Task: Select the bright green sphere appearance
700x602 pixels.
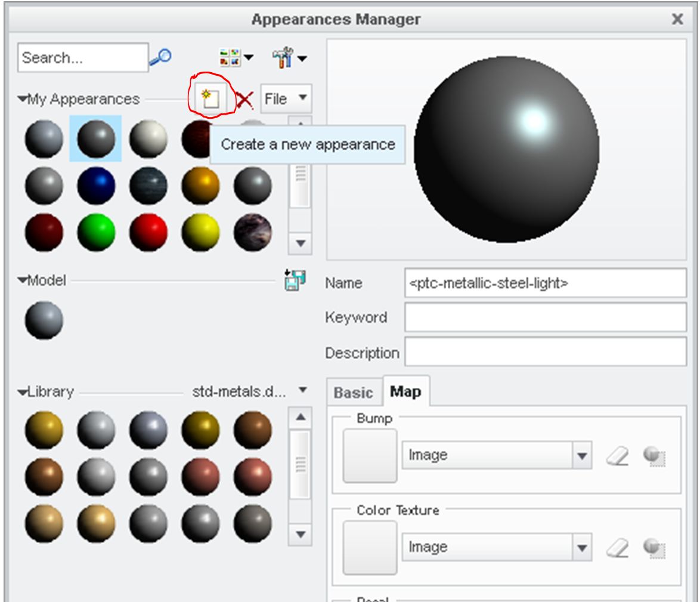Action: point(96,232)
